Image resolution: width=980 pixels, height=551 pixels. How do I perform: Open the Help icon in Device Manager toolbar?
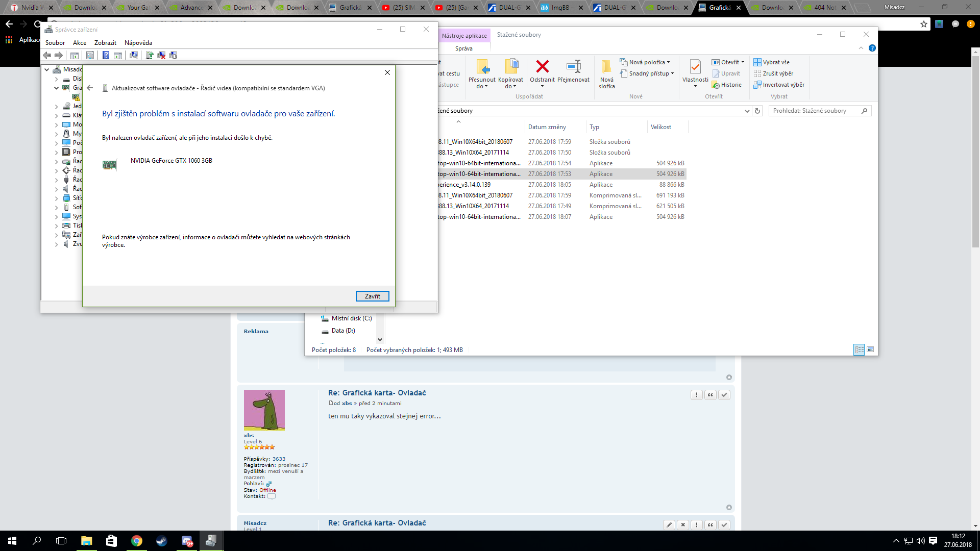(106, 55)
